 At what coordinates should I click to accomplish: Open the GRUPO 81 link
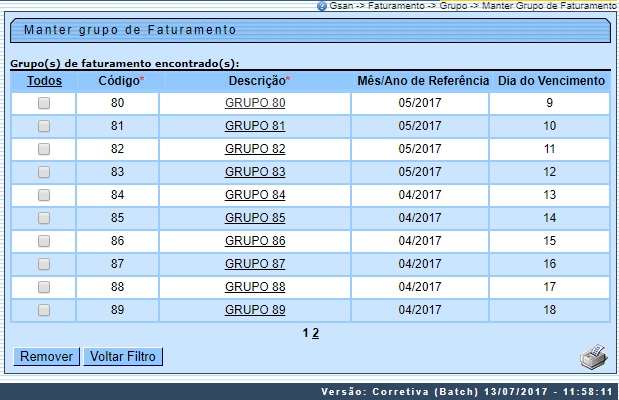coord(255,126)
